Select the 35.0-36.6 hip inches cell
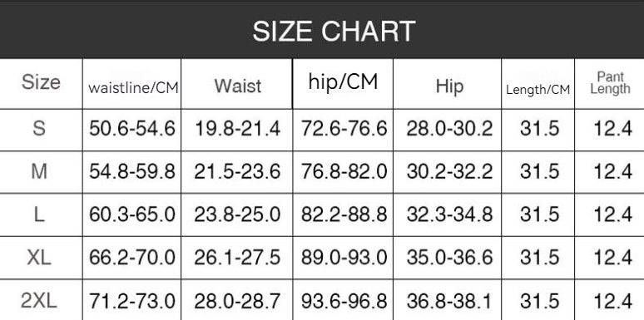This screenshot has width=644, height=320. click(x=449, y=258)
